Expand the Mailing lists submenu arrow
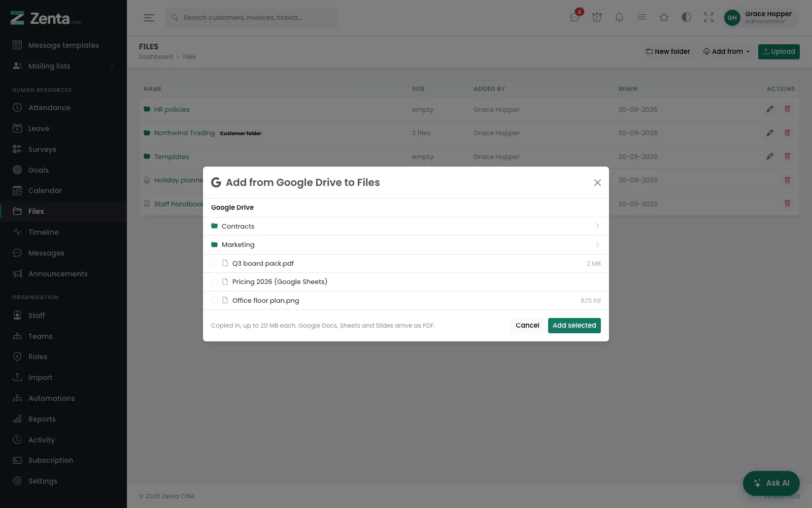This screenshot has height=508, width=812. coord(112,66)
